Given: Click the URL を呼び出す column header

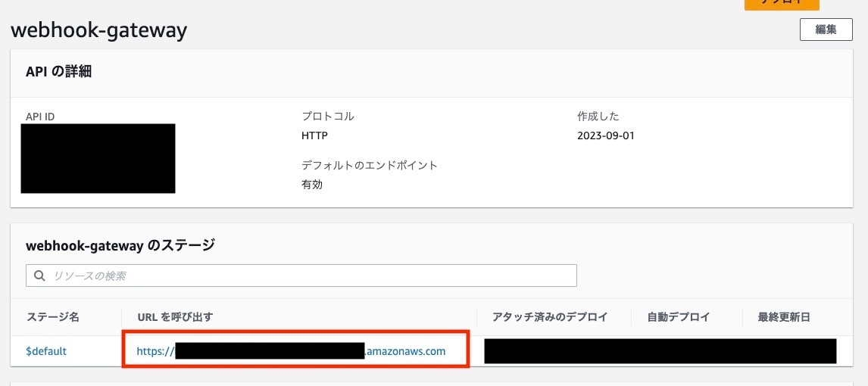Looking at the screenshot, I should (x=175, y=317).
